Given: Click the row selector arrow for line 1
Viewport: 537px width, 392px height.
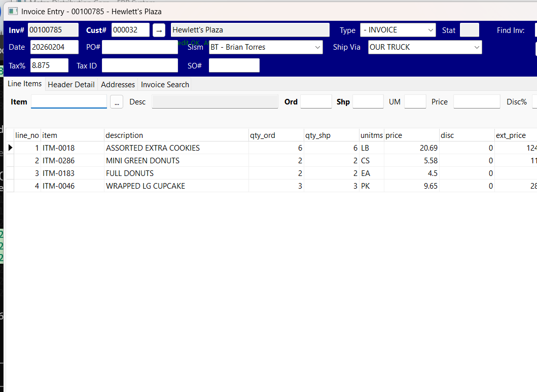Looking at the screenshot, I should tap(10, 148).
